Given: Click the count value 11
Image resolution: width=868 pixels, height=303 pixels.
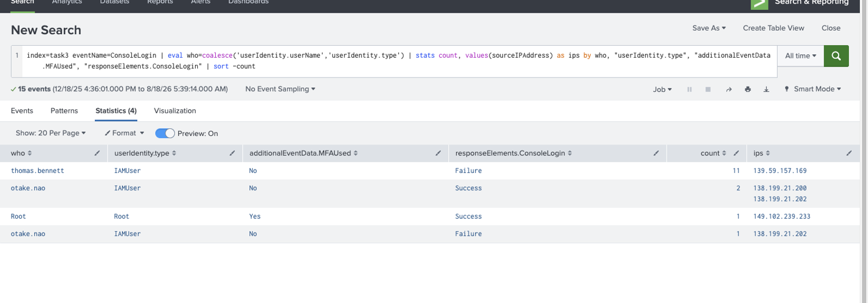Looking at the screenshot, I should click(x=736, y=171).
